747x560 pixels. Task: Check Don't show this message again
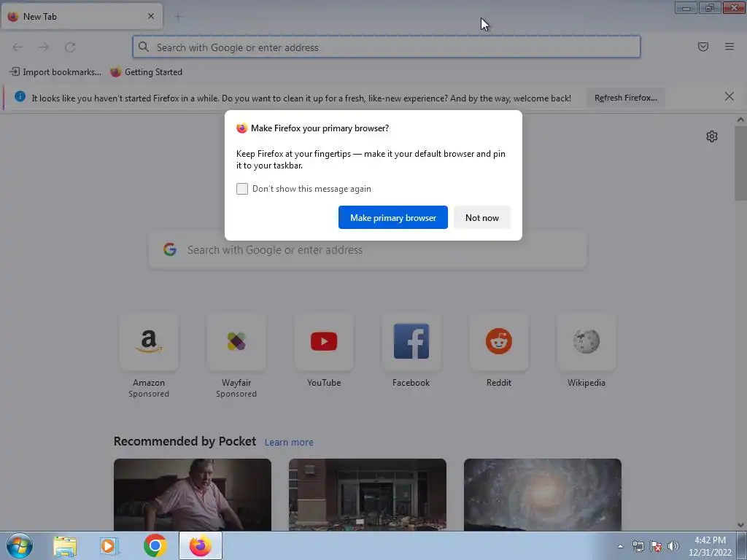242,189
